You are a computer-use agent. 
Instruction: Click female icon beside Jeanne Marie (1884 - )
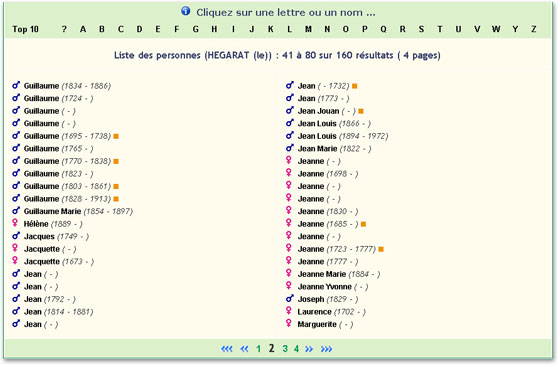coord(289,273)
